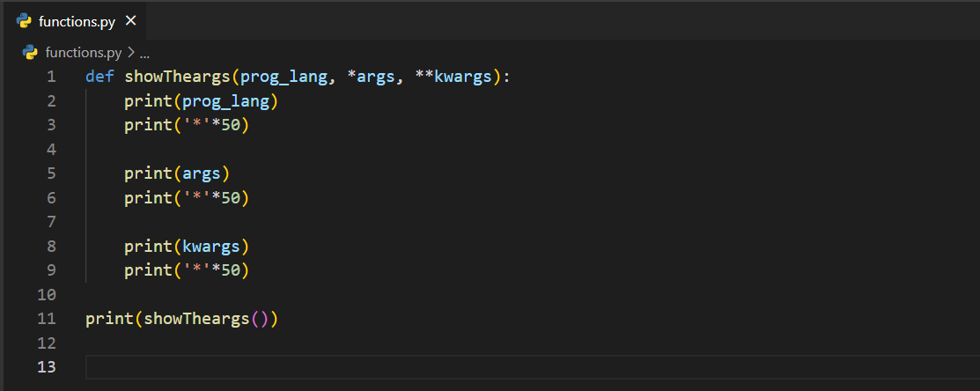Click the showTheargs call on line 11
Screen dimensions: 980x391
tap(196, 318)
